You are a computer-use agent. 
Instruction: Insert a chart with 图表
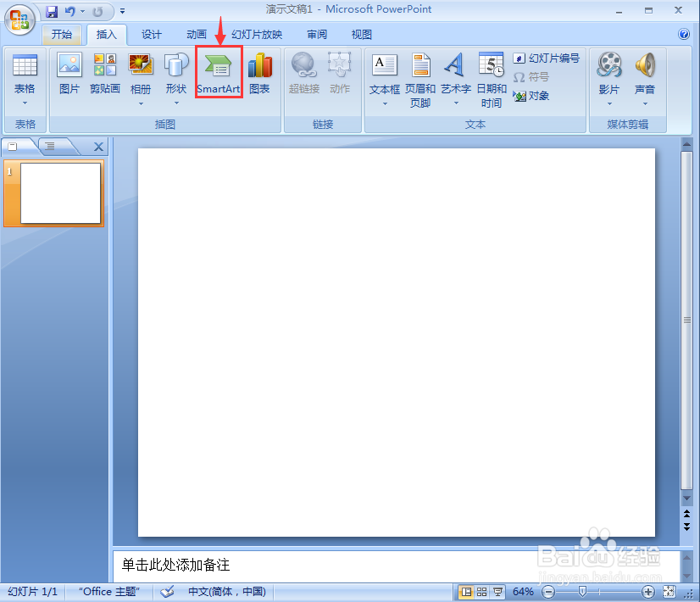259,74
